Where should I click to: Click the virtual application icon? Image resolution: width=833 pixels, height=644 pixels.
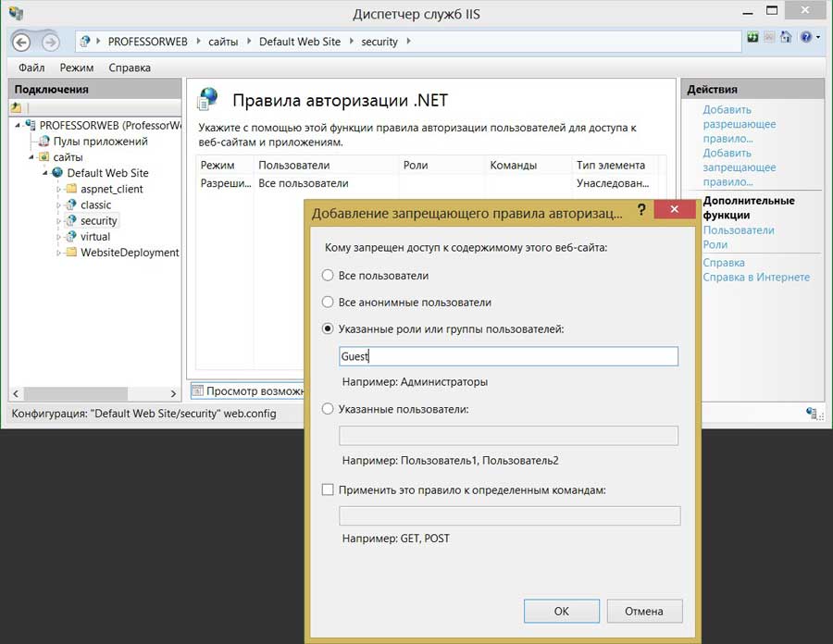click(x=71, y=236)
